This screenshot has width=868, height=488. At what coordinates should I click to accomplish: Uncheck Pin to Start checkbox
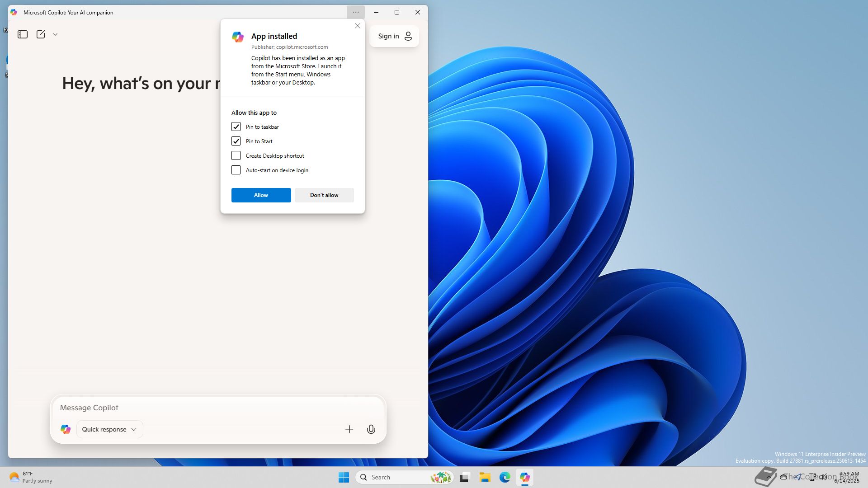tap(236, 141)
